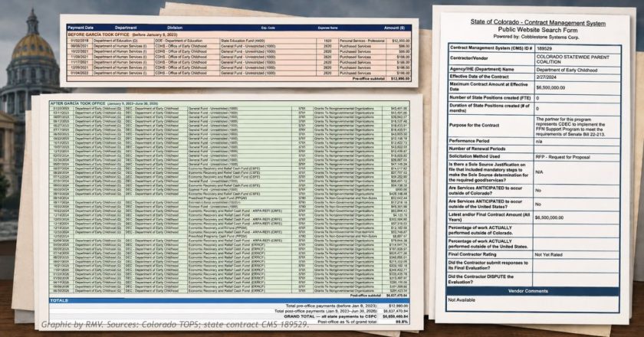The image size is (644, 337).
Task: Click 'Duration of State Positions created' label
Action: pyautogui.click(x=489, y=108)
